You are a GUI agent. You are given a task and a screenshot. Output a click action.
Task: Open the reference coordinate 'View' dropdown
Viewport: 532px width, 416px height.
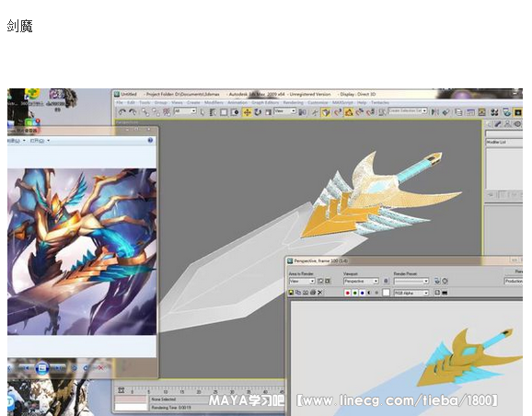[x=285, y=111]
